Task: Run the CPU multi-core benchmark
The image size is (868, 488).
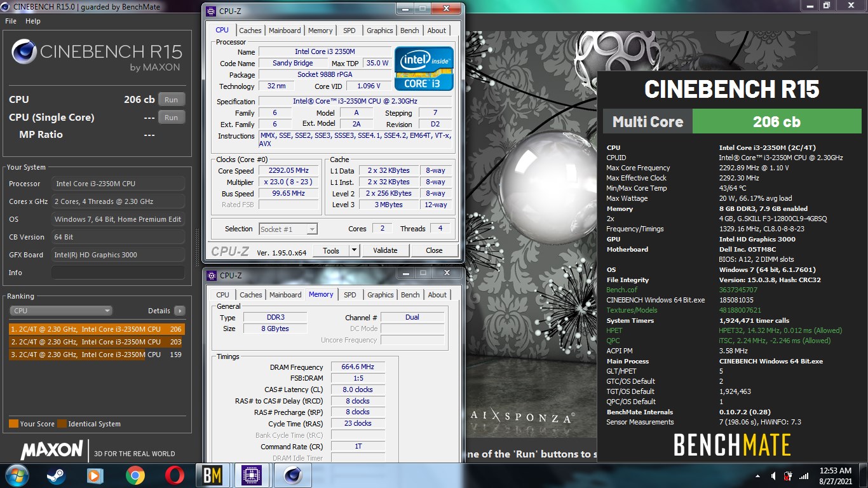Action: click(x=172, y=100)
